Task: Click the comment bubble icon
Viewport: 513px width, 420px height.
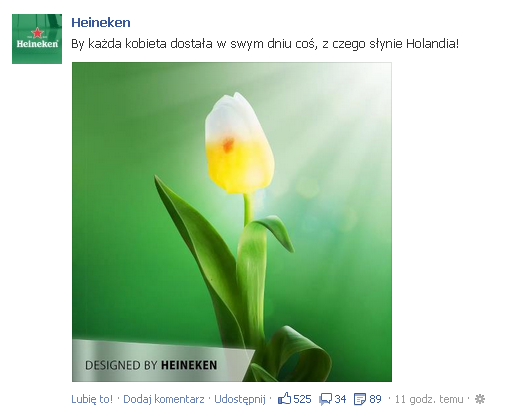Action: coord(325,399)
